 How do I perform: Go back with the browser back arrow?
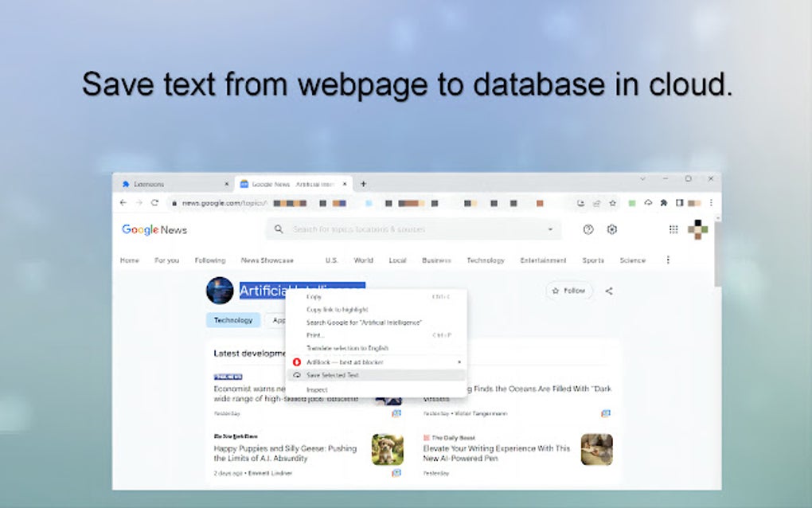click(123, 203)
